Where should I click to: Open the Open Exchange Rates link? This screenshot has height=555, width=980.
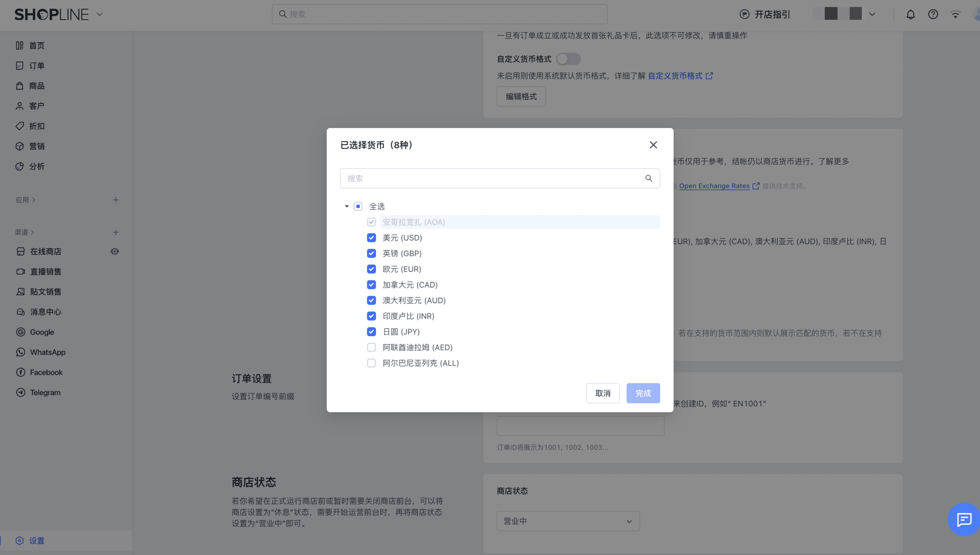714,186
